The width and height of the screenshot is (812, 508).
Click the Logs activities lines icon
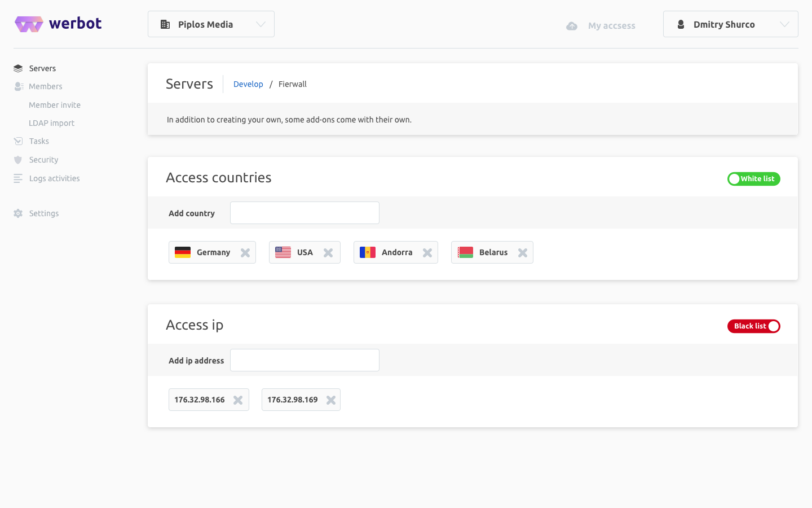(x=18, y=178)
